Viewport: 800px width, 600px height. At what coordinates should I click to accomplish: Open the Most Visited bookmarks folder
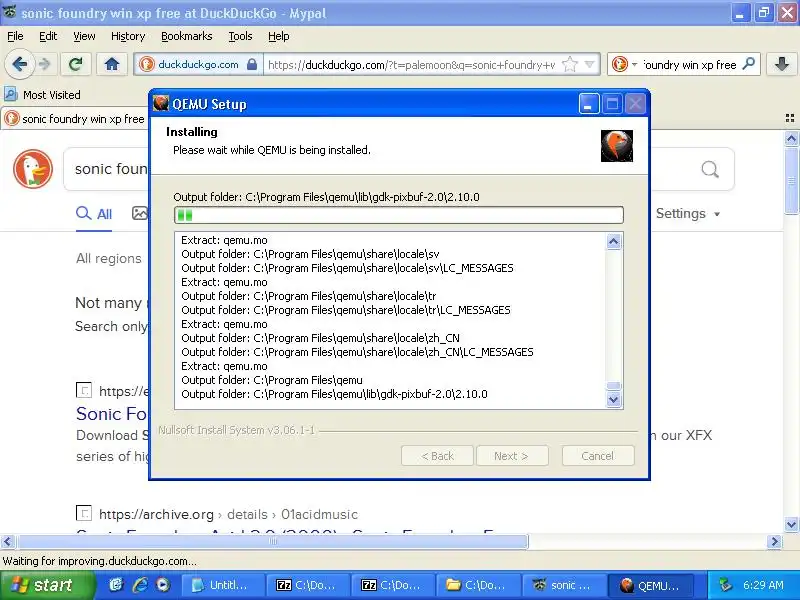click(43, 95)
